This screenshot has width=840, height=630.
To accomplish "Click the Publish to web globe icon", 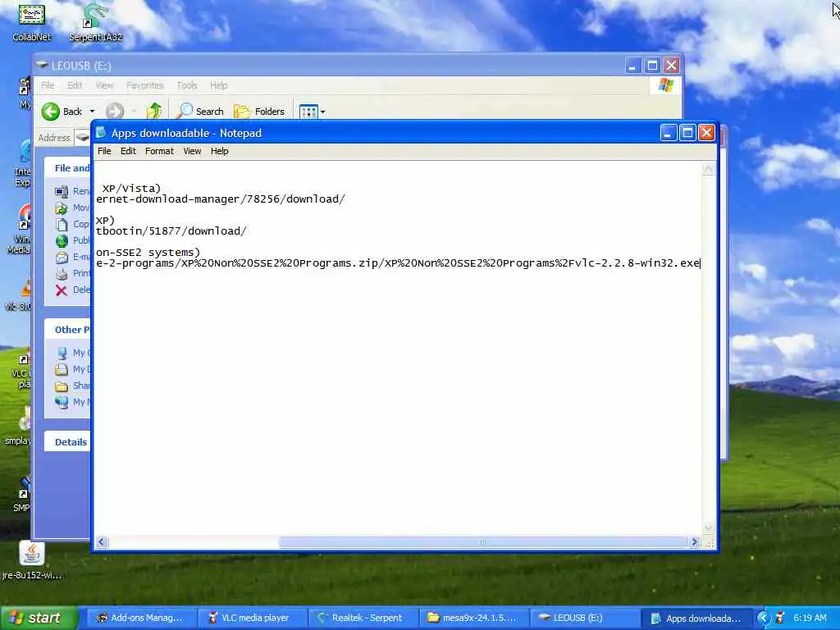I will point(62,240).
